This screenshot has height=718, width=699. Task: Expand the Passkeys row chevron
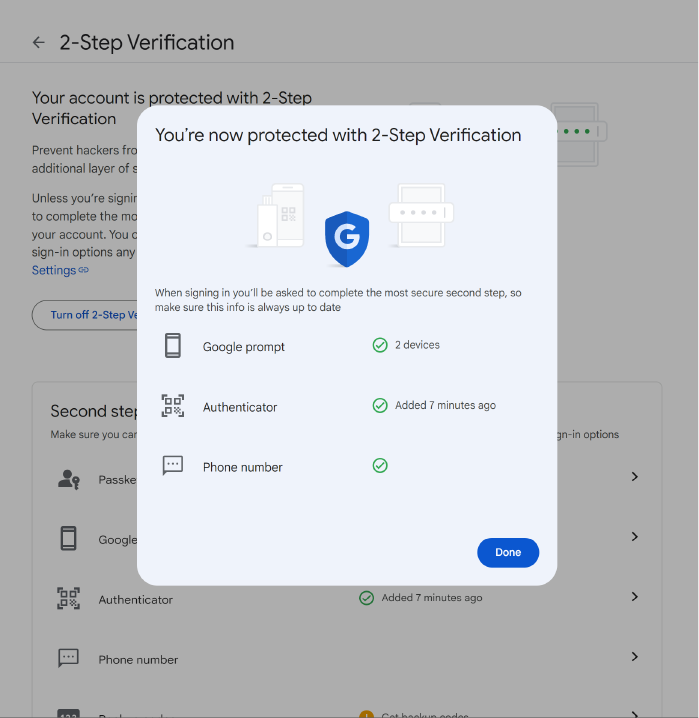click(x=634, y=477)
